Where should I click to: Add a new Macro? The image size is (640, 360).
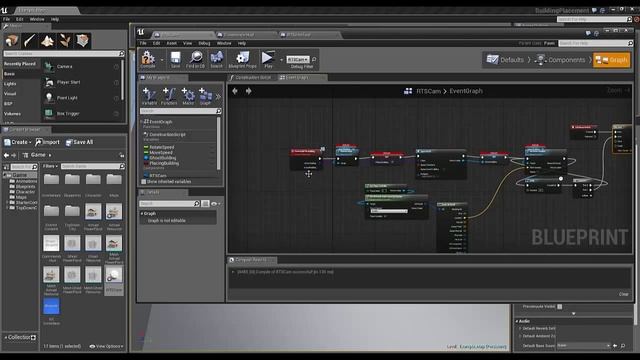click(x=188, y=95)
